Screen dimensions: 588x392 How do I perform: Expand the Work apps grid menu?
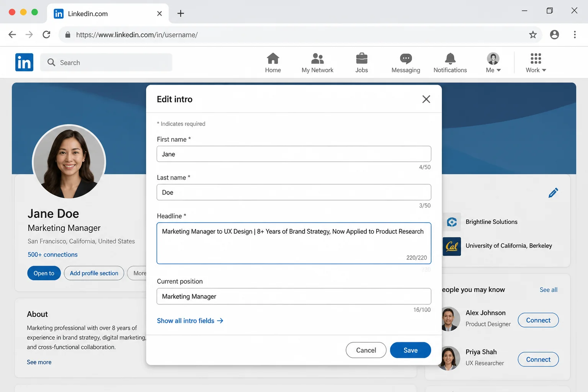pos(536,63)
